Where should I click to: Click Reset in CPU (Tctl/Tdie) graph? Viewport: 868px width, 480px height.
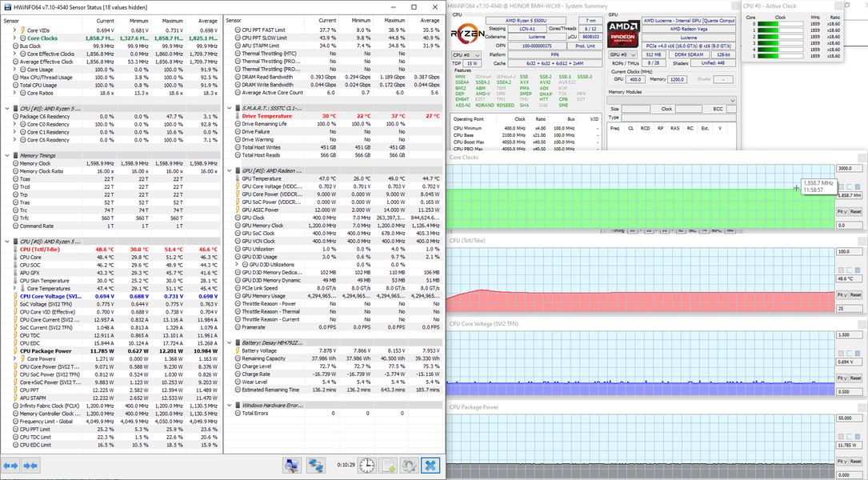pyautogui.click(x=855, y=294)
